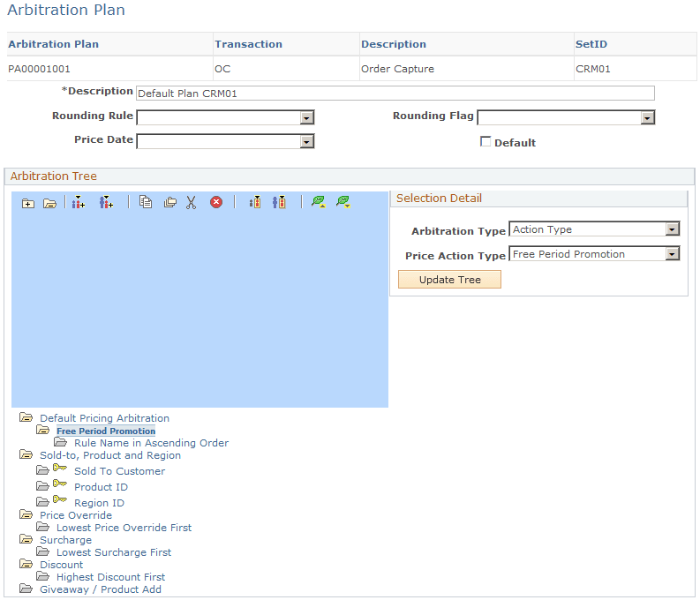Select Highest Discount First tree node
Image resolution: width=700 pixels, height=600 pixels.
pos(110,577)
